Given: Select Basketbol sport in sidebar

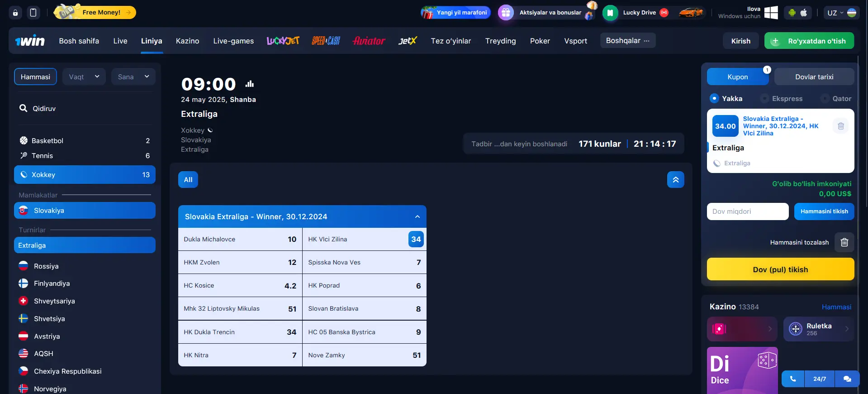Looking at the screenshot, I should click(85, 141).
